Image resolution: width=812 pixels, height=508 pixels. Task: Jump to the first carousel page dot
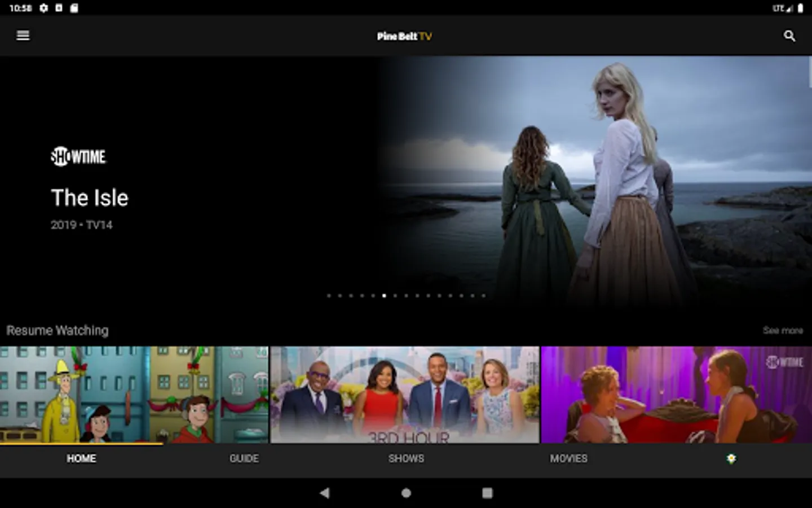pyautogui.click(x=329, y=295)
